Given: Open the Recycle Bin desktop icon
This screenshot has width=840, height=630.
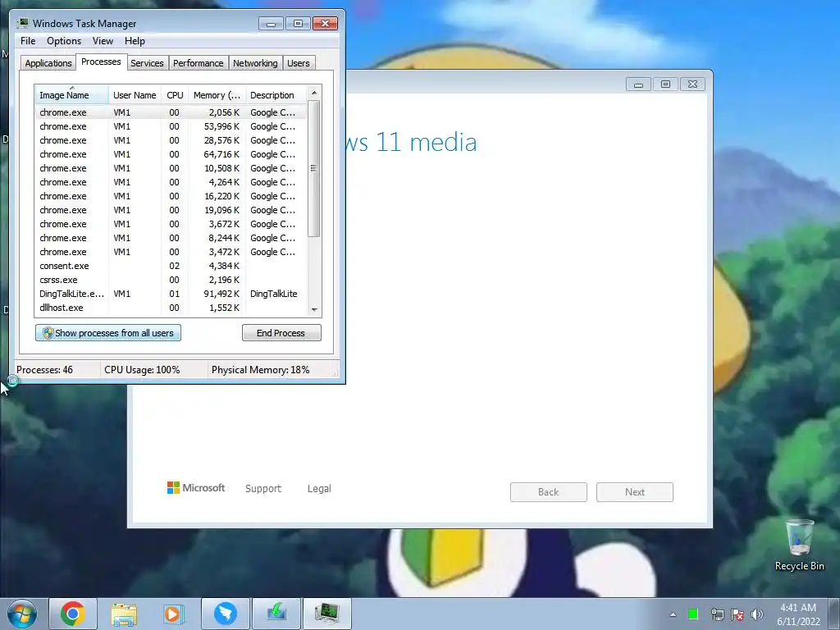Looking at the screenshot, I should pyautogui.click(x=799, y=545).
